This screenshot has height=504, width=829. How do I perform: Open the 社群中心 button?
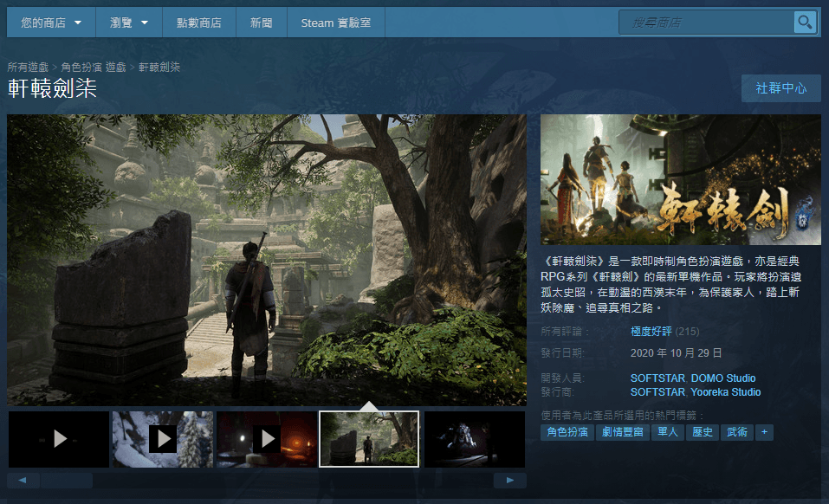pos(780,88)
